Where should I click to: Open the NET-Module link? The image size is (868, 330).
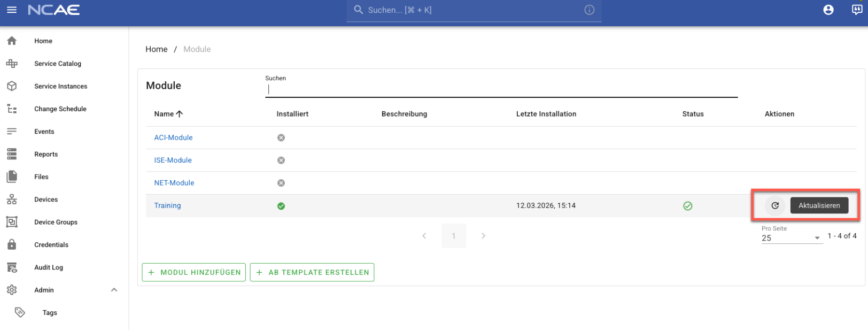[174, 183]
